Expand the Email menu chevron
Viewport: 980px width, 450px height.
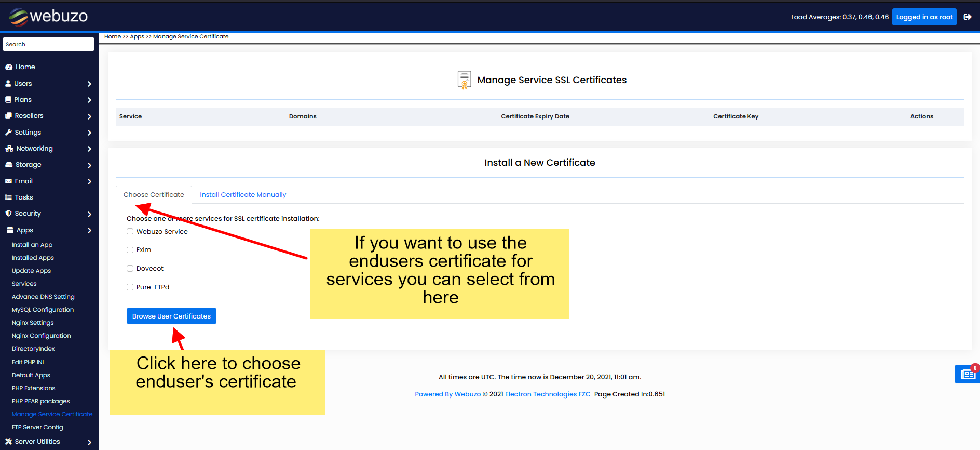click(x=89, y=181)
